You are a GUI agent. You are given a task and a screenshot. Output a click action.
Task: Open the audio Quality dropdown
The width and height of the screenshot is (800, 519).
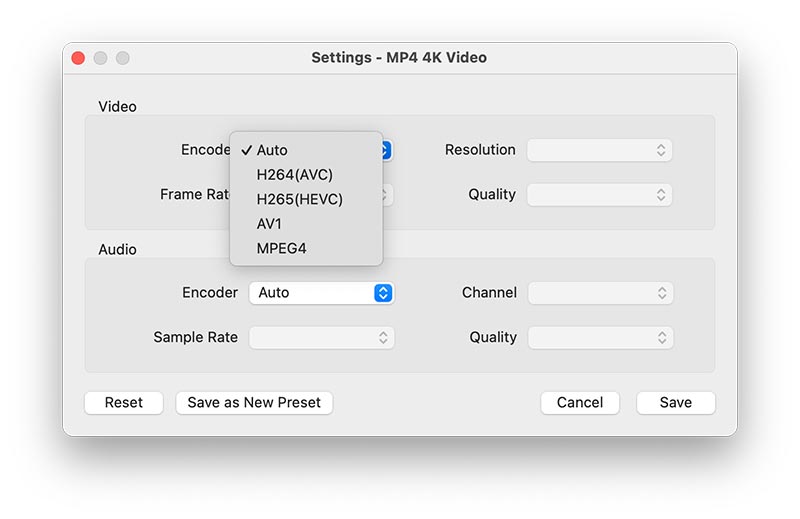click(601, 337)
